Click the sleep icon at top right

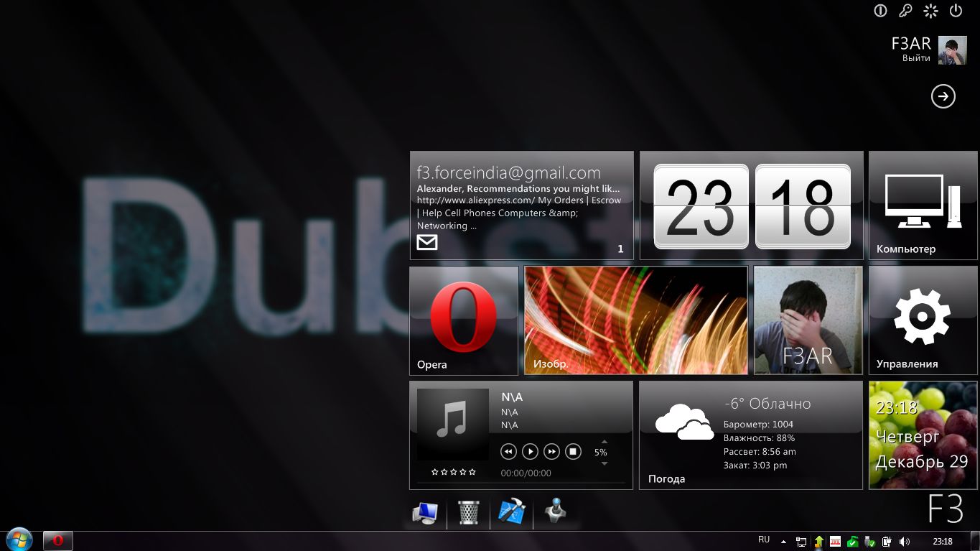tap(880, 11)
